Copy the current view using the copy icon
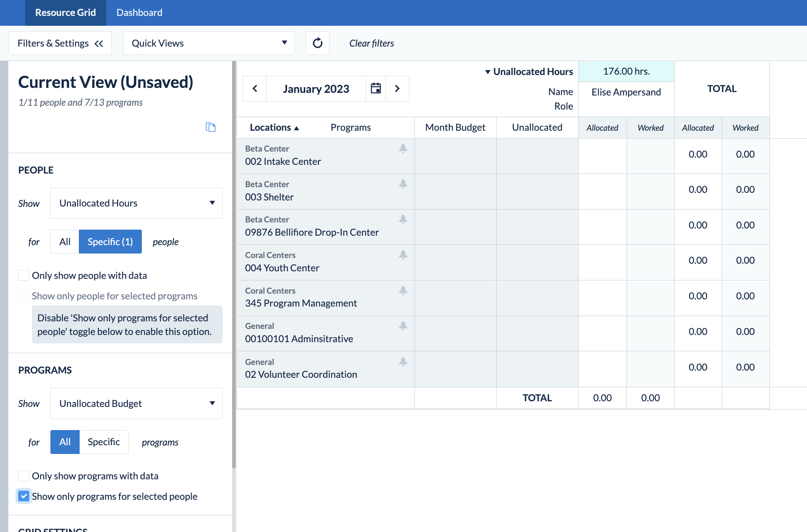This screenshot has width=807, height=532. pos(211,127)
